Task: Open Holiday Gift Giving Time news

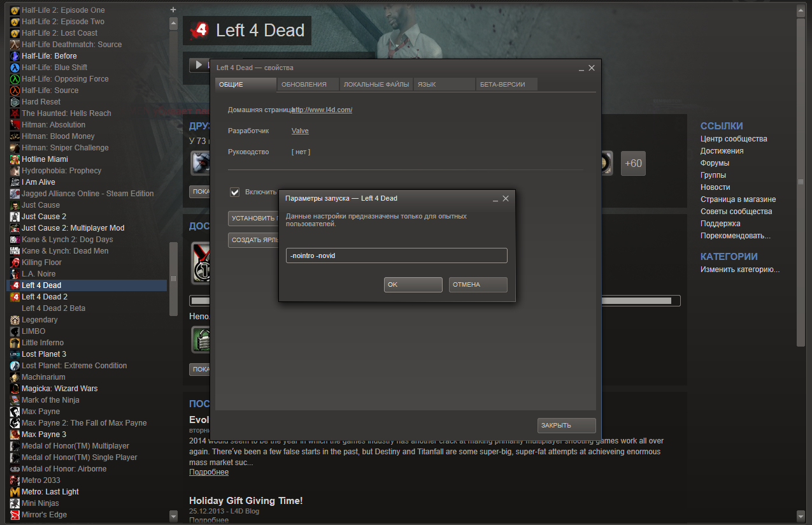Action: (x=246, y=501)
